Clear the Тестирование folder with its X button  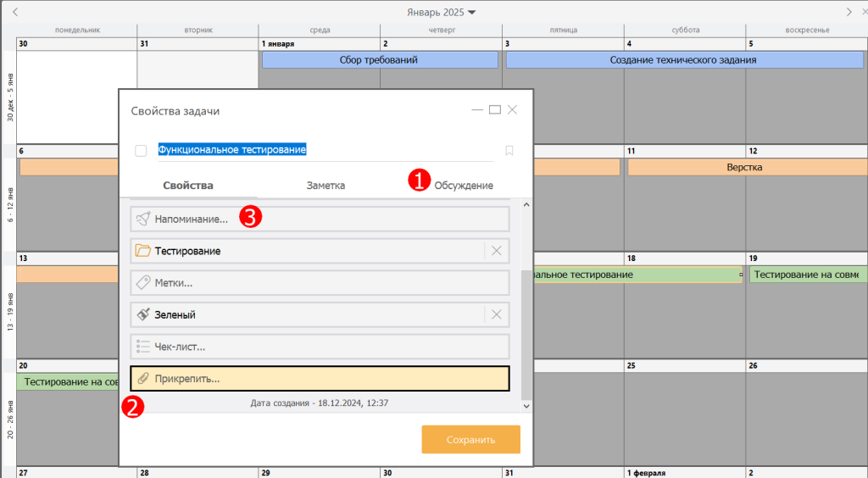click(x=497, y=251)
